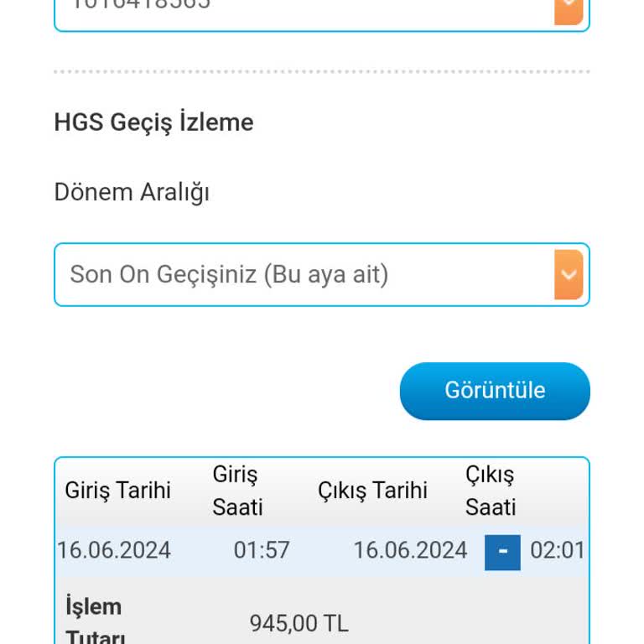The width and height of the screenshot is (644, 644).
Task: Click the dotted separator line above the heading
Action: coord(322,72)
